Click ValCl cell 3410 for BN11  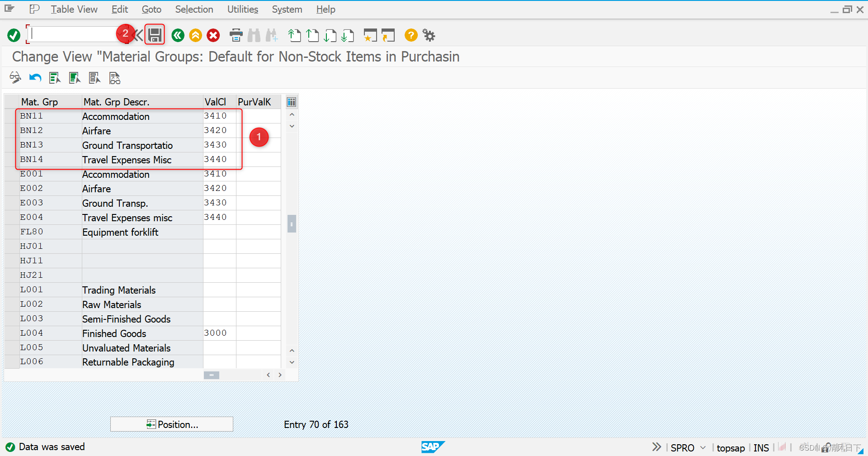coord(220,116)
